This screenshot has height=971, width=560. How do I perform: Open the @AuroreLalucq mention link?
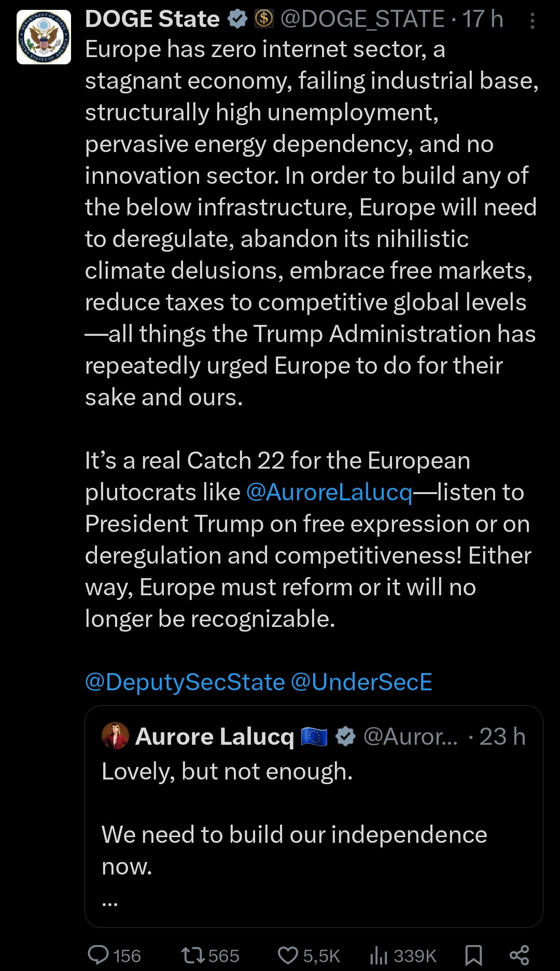click(329, 492)
